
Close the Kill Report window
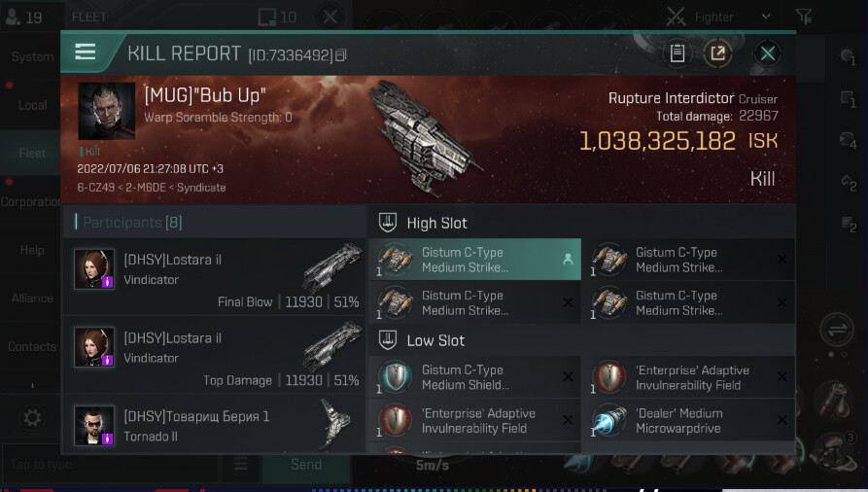[x=767, y=53]
